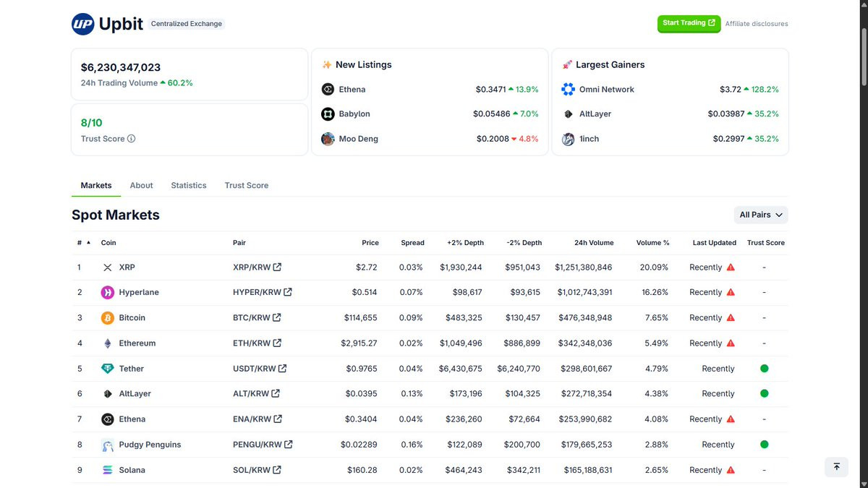Open the ENA/KRW pair link
This screenshot has width=868, height=488.
pyautogui.click(x=258, y=419)
